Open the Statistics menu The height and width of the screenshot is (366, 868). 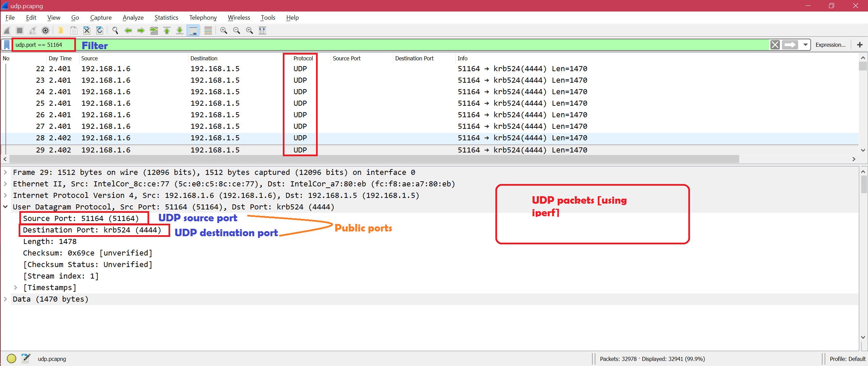coord(166,18)
